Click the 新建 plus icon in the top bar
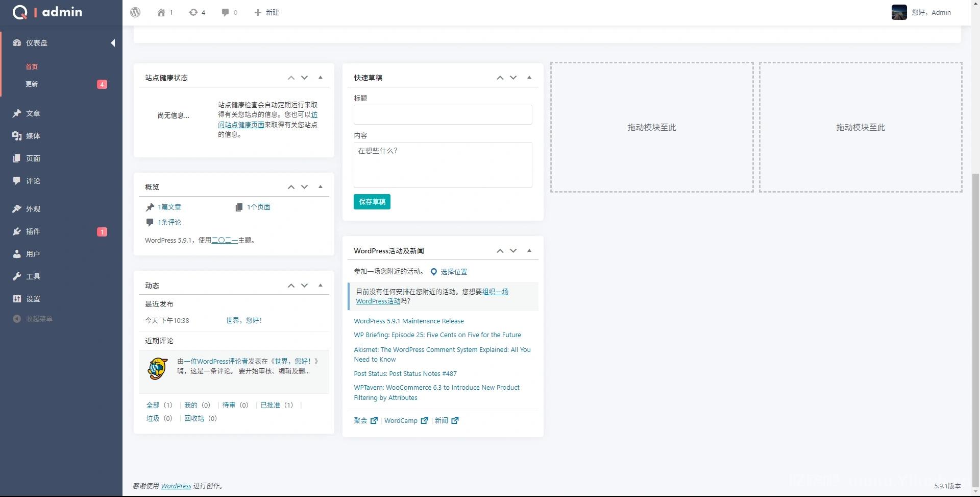 click(x=257, y=12)
